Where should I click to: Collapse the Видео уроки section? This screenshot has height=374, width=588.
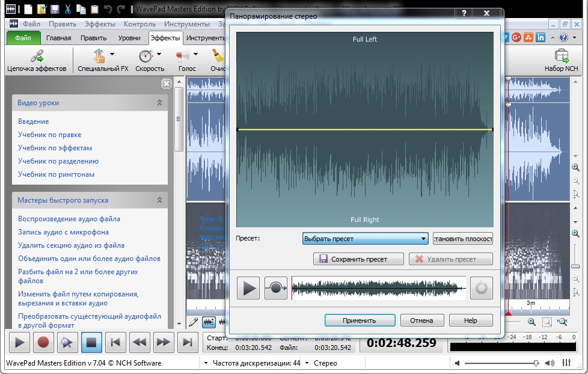pyautogui.click(x=159, y=102)
